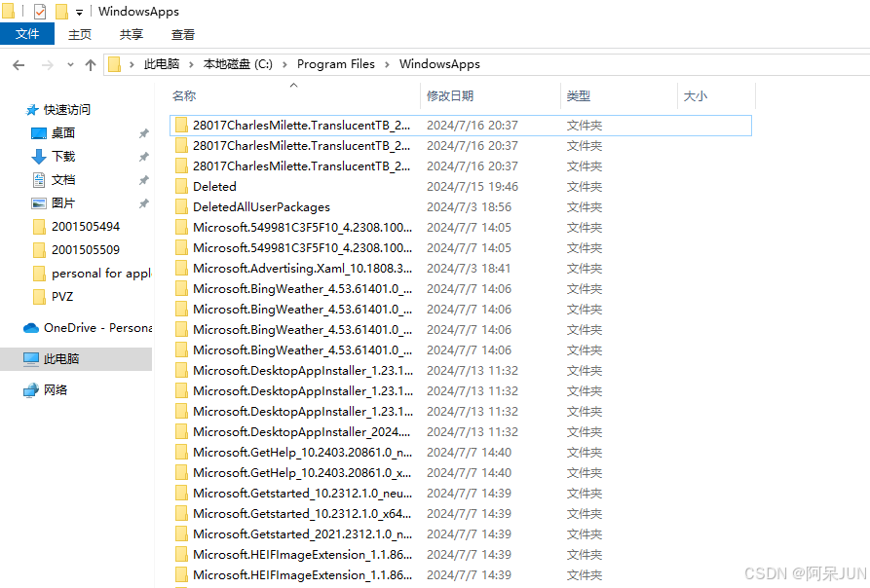Image resolution: width=870 pixels, height=588 pixels.
Task: Select 快速访问 in the navigation pane
Action: (66, 110)
